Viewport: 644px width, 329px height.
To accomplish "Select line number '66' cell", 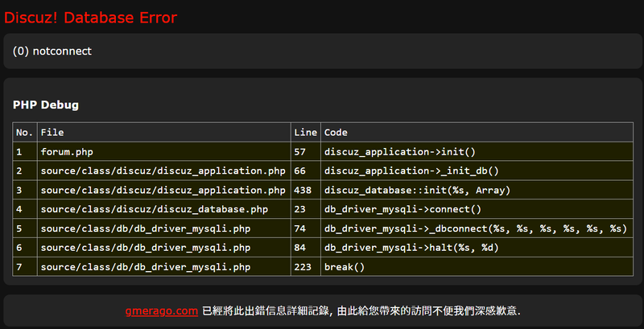I will [x=306, y=171].
